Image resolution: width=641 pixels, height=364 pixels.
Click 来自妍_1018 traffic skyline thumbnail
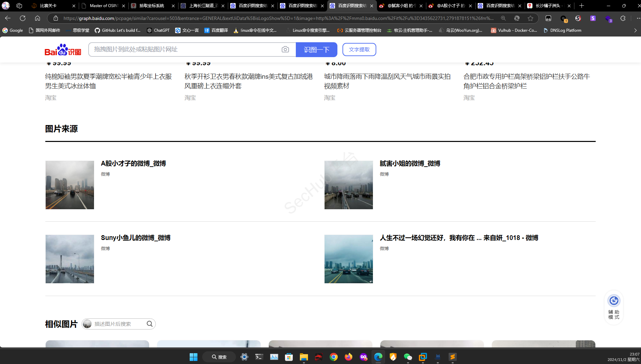[349, 259]
